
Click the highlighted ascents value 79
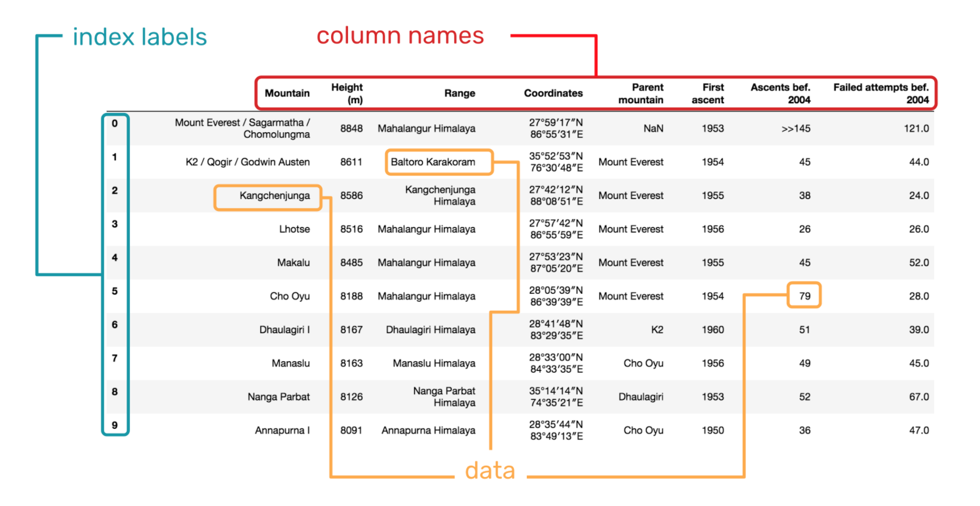click(805, 296)
